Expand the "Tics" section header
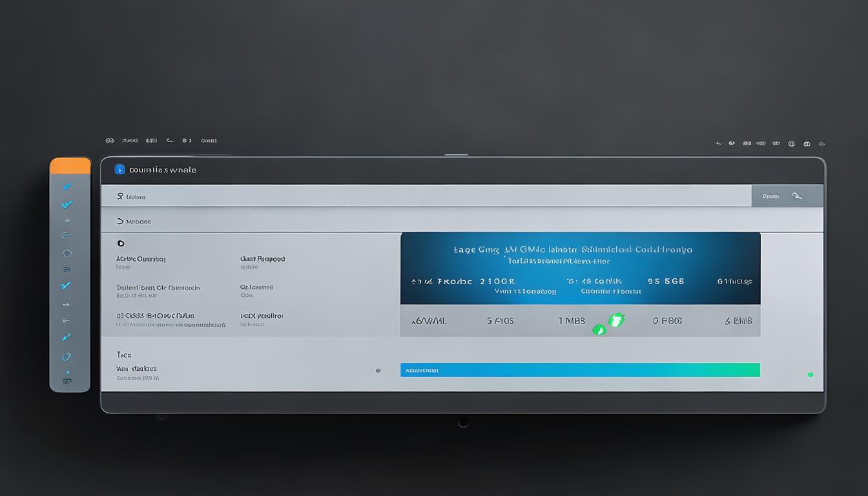This screenshot has width=868, height=496. (x=124, y=355)
